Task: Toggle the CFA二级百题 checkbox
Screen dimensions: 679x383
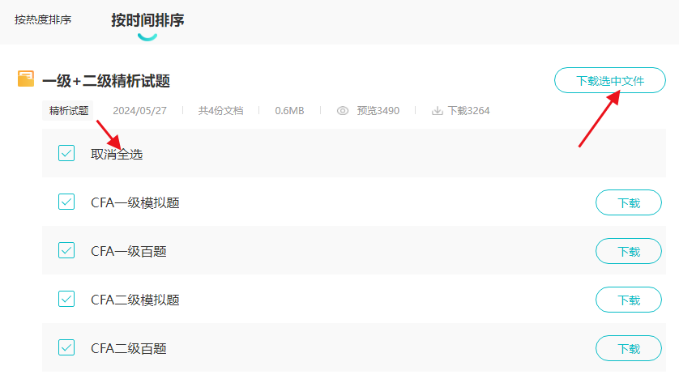Action: pyautogui.click(x=66, y=347)
